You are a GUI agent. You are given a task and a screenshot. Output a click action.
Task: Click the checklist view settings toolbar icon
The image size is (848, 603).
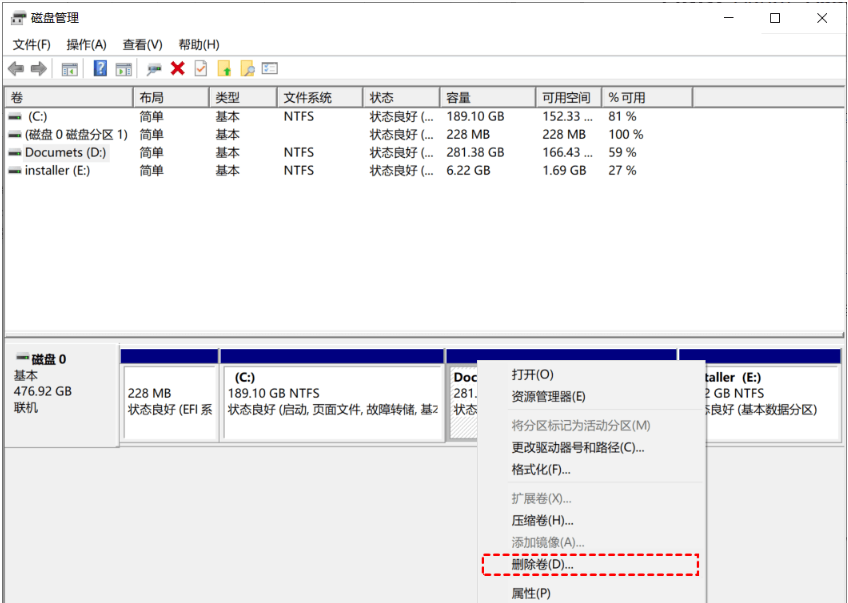click(x=269, y=68)
